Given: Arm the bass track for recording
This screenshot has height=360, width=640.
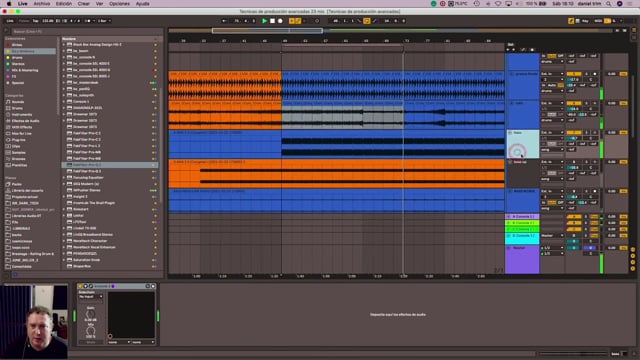Looking at the screenshot, I should [594, 133].
